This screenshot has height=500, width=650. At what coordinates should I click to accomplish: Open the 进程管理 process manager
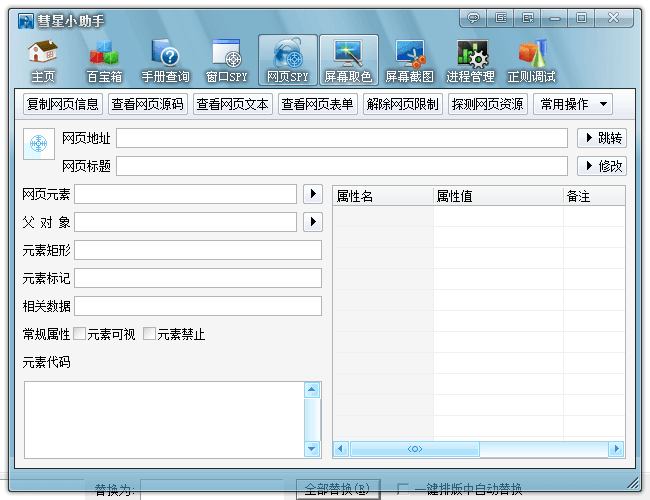tap(470, 60)
